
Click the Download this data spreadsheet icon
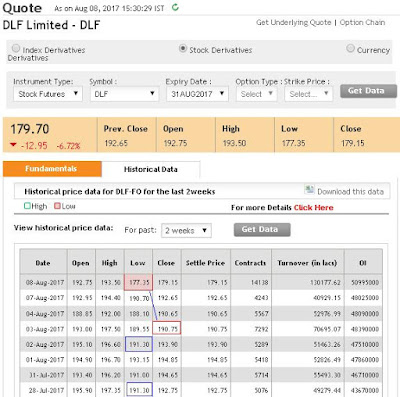pyautogui.click(x=309, y=190)
